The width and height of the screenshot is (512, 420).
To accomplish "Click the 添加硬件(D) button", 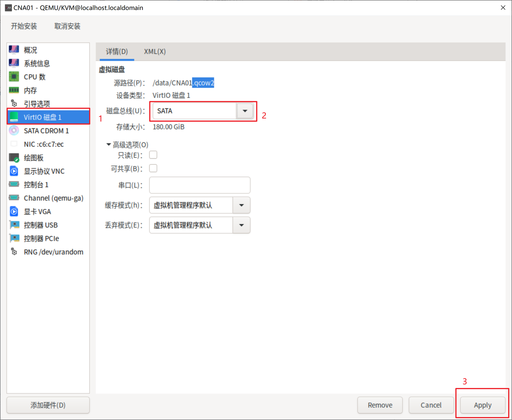I will coord(48,405).
